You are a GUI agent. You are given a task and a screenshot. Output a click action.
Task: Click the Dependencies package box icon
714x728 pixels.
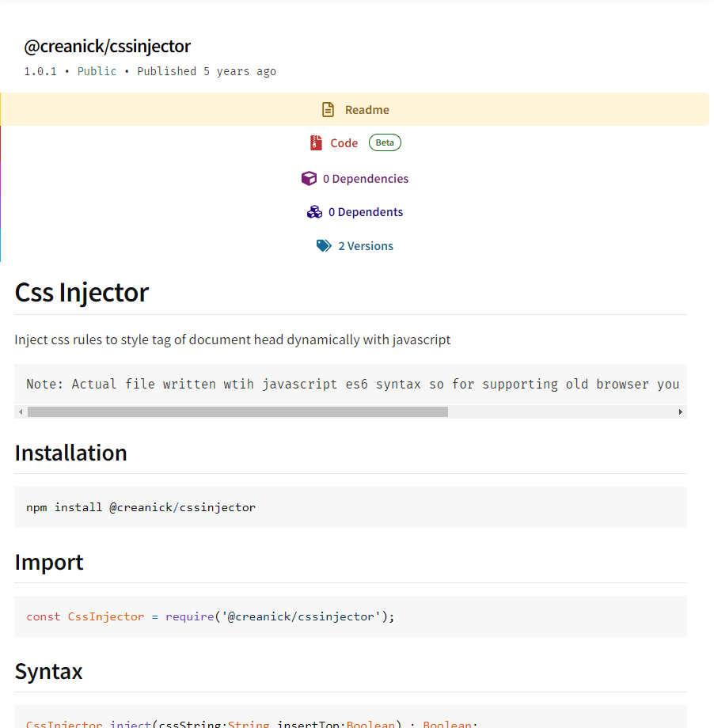coord(309,178)
